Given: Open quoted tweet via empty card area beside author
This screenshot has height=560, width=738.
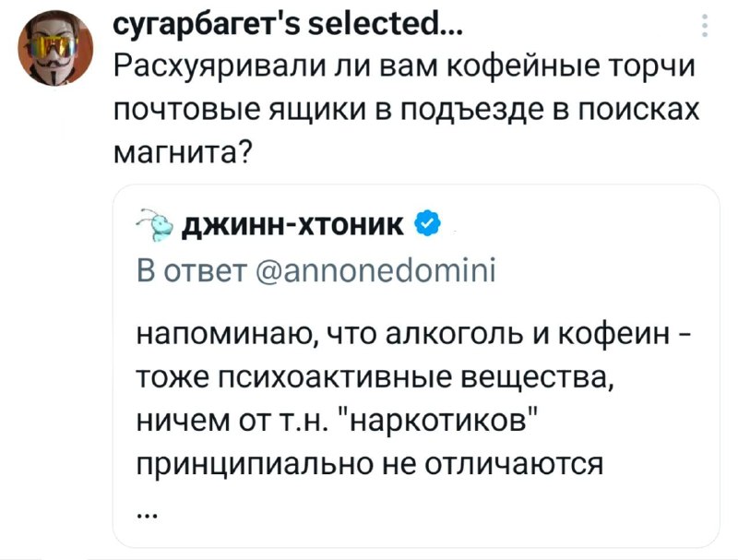Looking at the screenshot, I should pyautogui.click(x=579, y=225).
